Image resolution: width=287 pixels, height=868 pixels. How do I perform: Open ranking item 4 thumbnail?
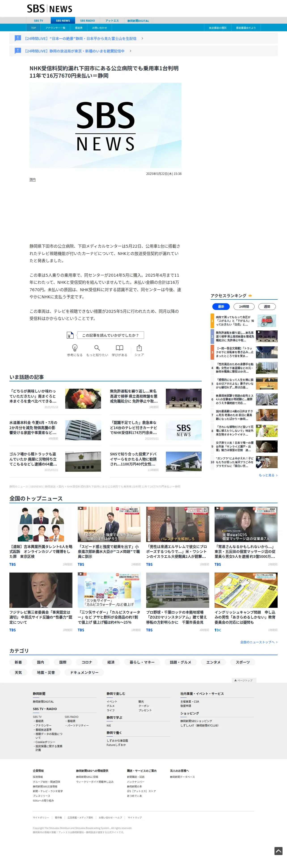[267, 368]
